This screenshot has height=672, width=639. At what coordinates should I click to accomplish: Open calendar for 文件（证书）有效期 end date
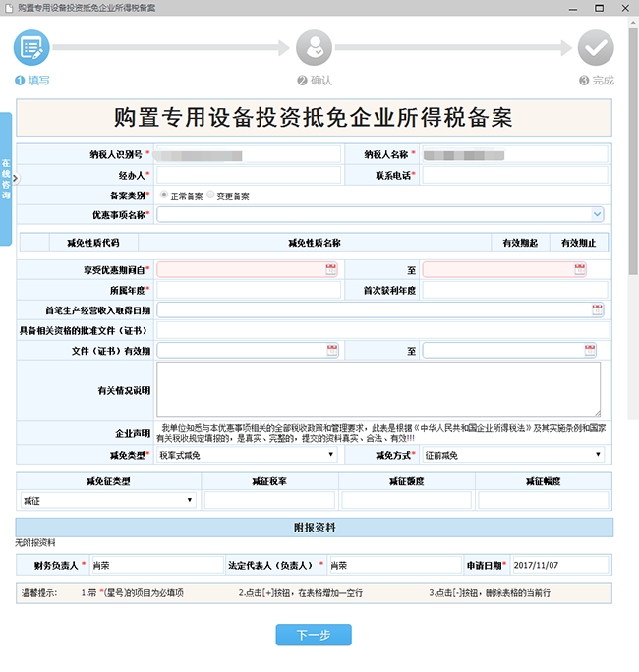597,350
